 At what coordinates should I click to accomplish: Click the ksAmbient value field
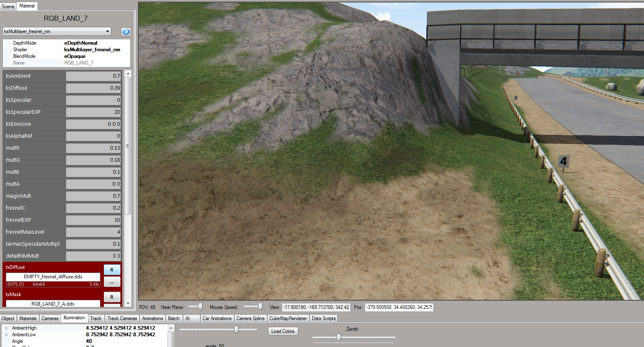pyautogui.click(x=93, y=76)
